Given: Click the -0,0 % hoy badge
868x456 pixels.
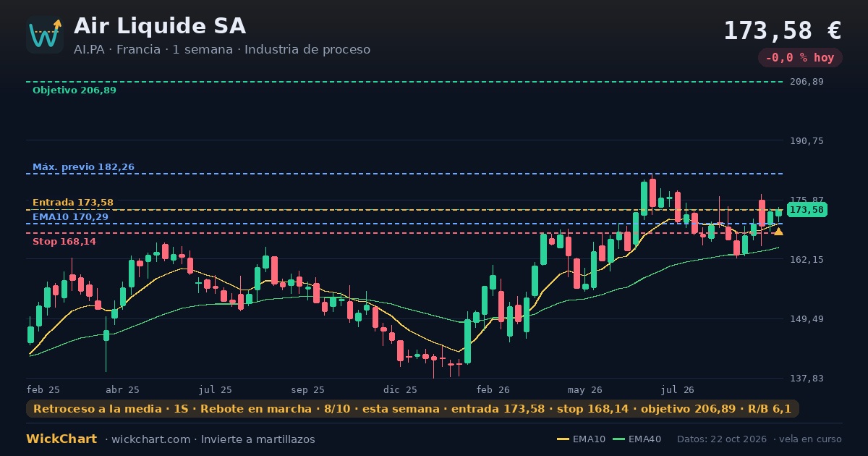Looking at the screenshot, I should 800,58.
